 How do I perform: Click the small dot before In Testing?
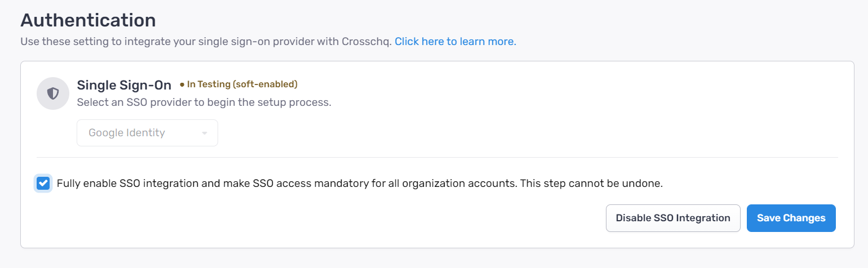182,84
